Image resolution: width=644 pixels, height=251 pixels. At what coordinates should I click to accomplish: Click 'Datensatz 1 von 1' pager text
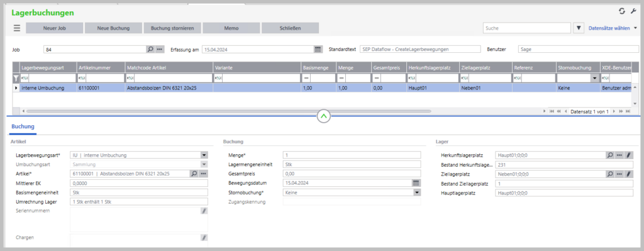tap(589, 111)
